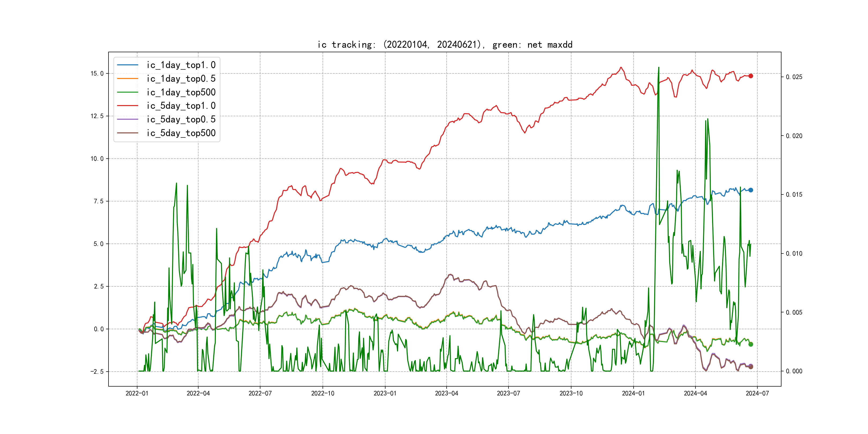Click the brown endpoint dot near -2.5
Screen dimensions: 868x434
750,367
